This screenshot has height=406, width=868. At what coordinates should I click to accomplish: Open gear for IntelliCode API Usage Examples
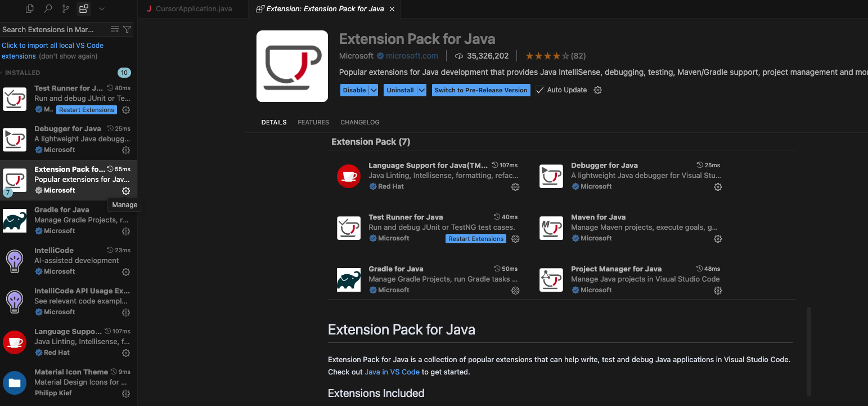coord(126,313)
